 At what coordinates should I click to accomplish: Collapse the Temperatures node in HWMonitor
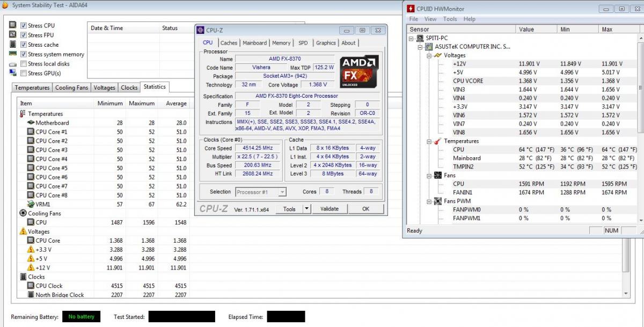click(x=429, y=141)
